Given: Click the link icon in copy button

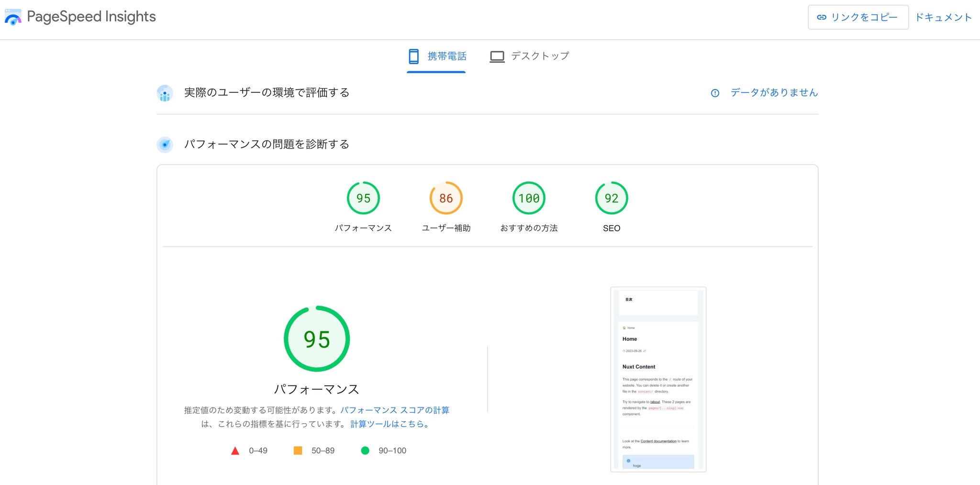Looking at the screenshot, I should tap(822, 17).
